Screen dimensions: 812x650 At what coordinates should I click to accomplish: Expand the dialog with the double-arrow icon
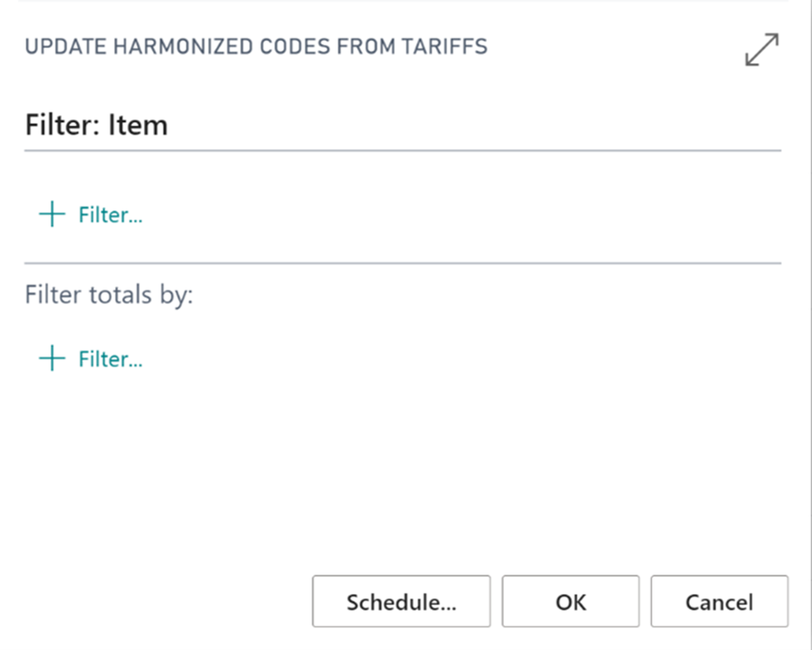click(761, 50)
